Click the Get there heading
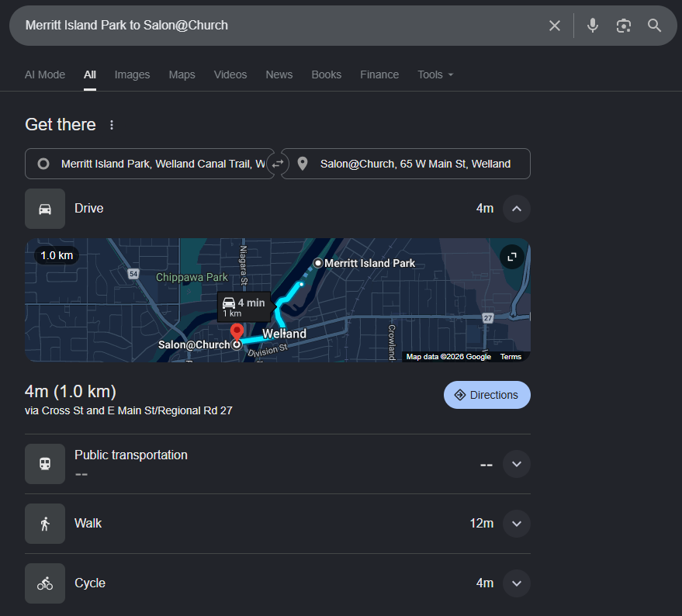The height and width of the screenshot is (616, 682). 61,125
